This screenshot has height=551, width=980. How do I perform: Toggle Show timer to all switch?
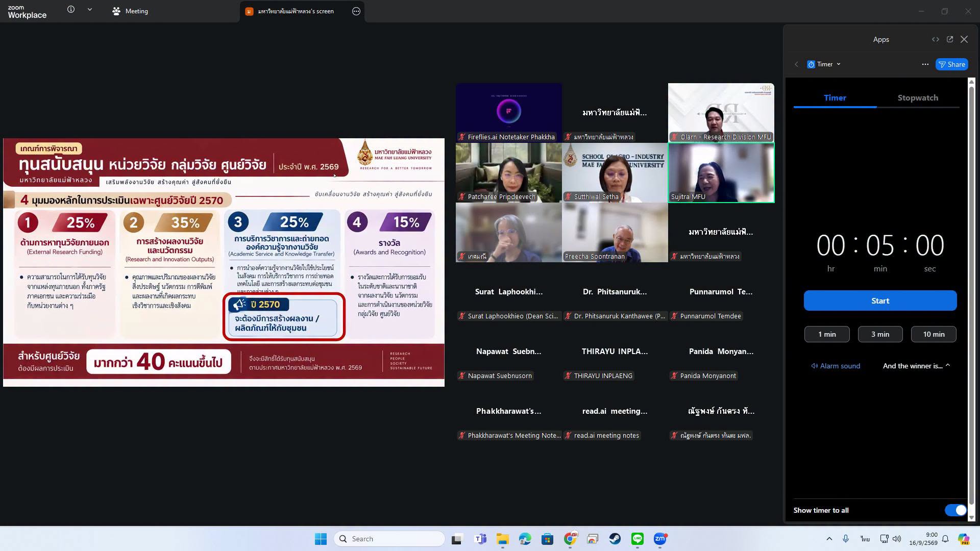click(955, 510)
